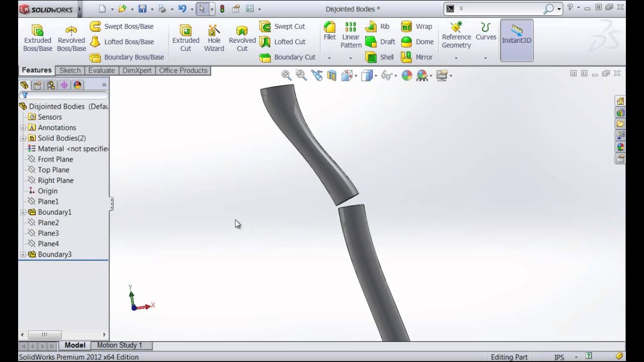Choose Swept Boss/Base feature

[122, 26]
